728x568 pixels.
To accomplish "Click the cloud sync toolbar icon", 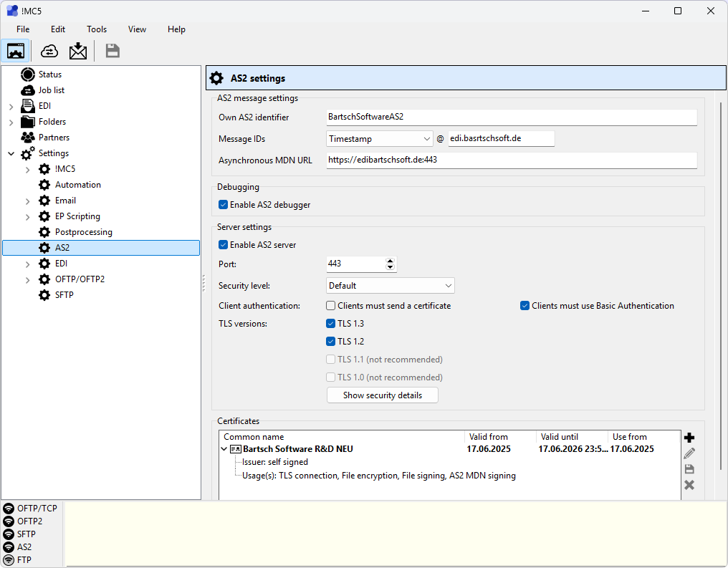I will point(49,51).
